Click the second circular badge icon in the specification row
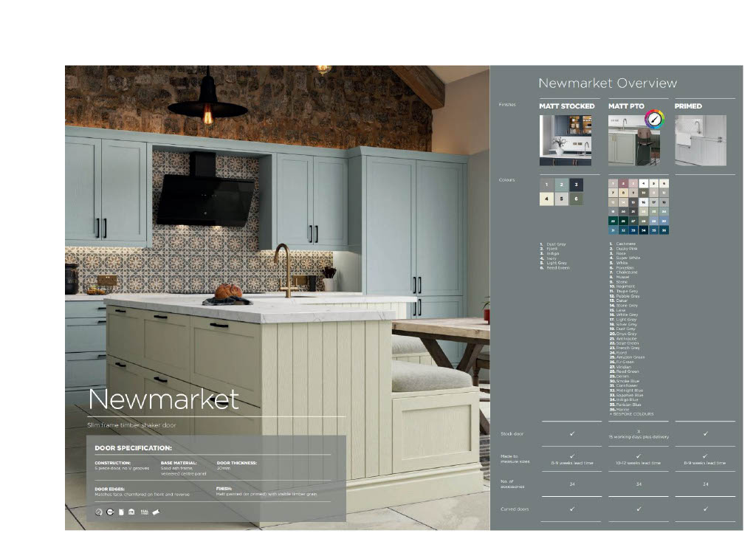756x536 pixels. click(110, 512)
